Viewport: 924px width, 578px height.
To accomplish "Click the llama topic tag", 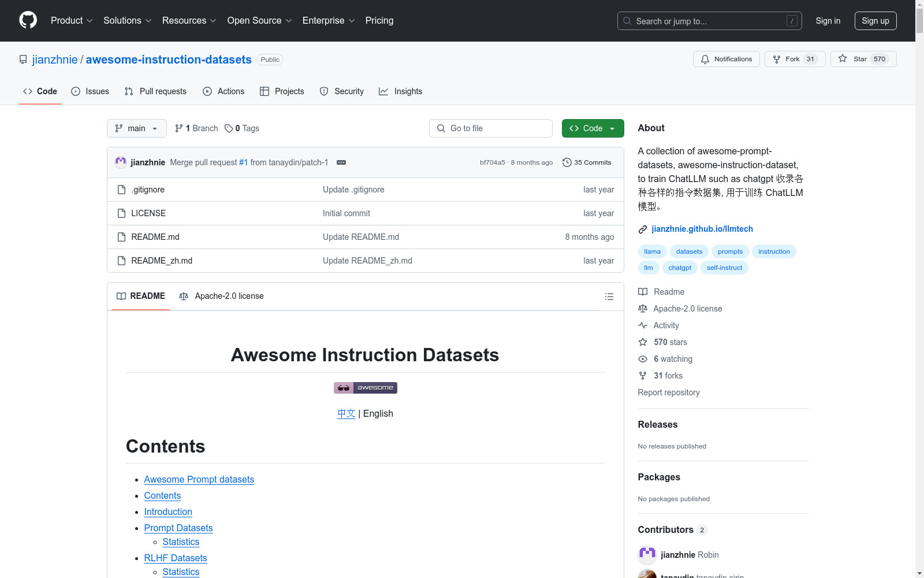I will (653, 251).
